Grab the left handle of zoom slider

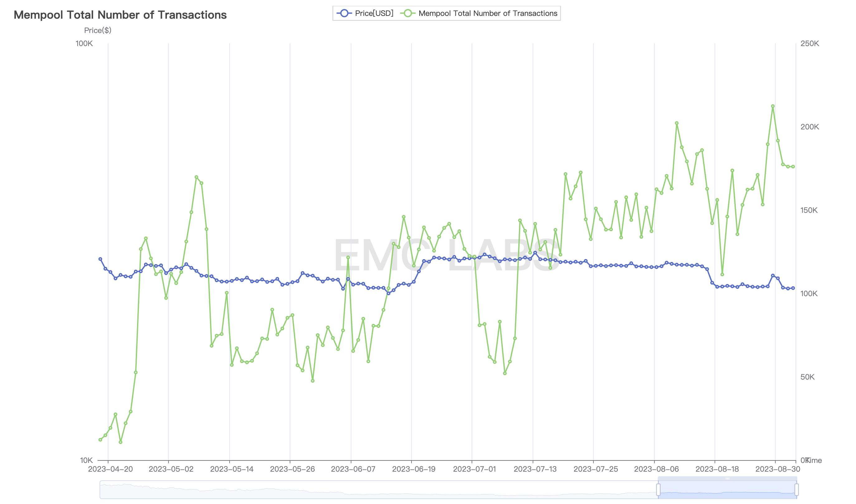(x=658, y=489)
